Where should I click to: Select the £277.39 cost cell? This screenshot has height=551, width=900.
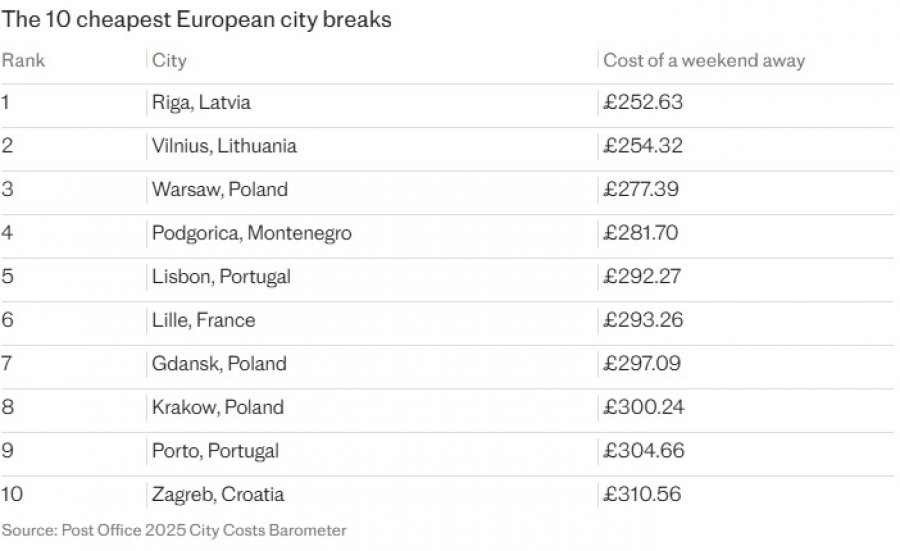(641, 189)
